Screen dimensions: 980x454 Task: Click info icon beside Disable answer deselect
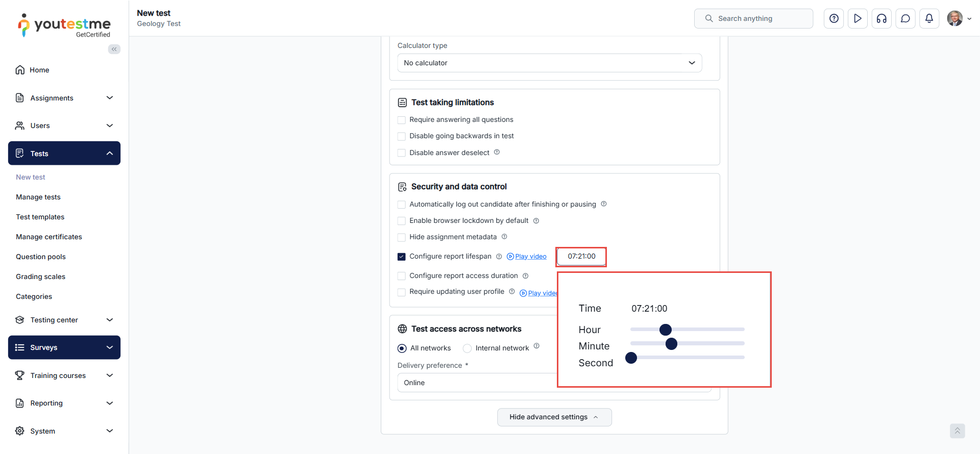point(497,152)
